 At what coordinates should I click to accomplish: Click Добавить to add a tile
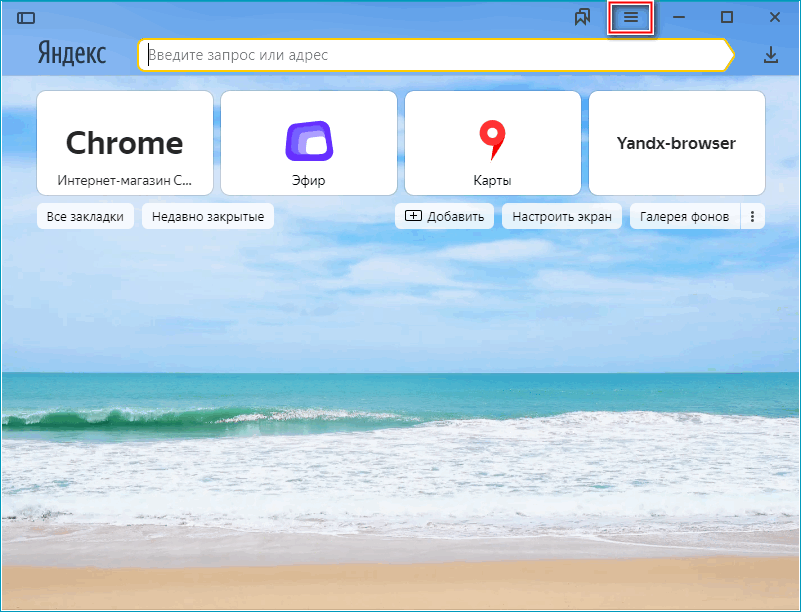click(x=444, y=217)
